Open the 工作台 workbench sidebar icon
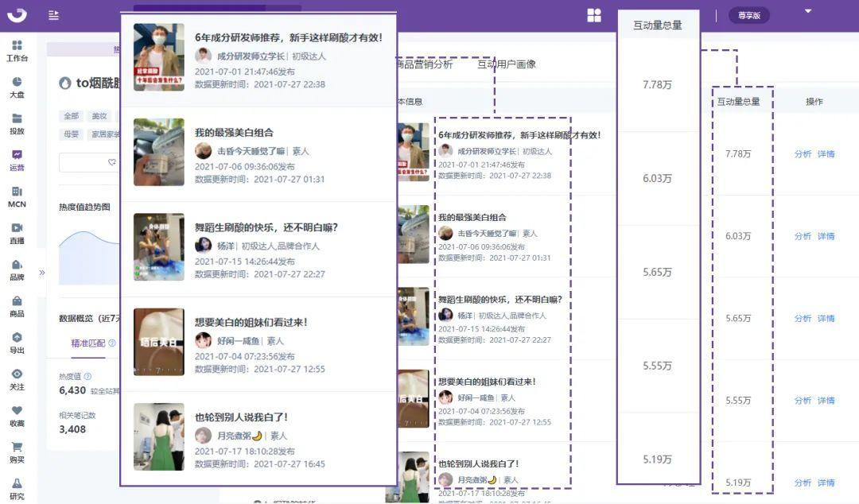This screenshot has height=504, width=859. click(x=17, y=45)
